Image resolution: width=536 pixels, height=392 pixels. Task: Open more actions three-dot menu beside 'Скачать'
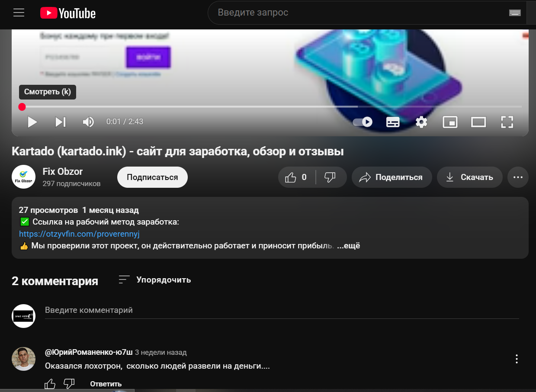[x=518, y=177]
